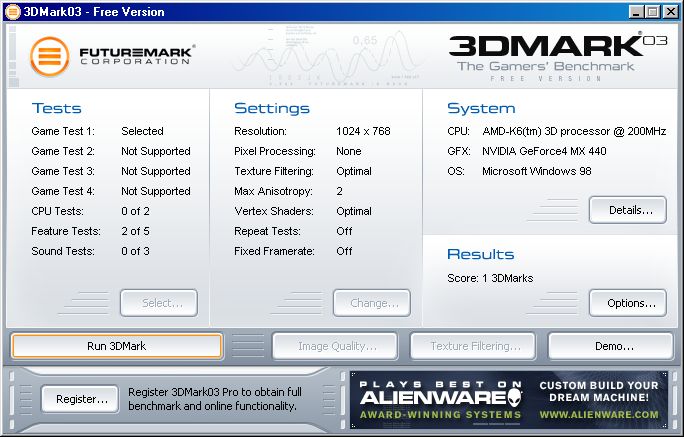Click the Futuremark orange logo icon

pos(50,56)
